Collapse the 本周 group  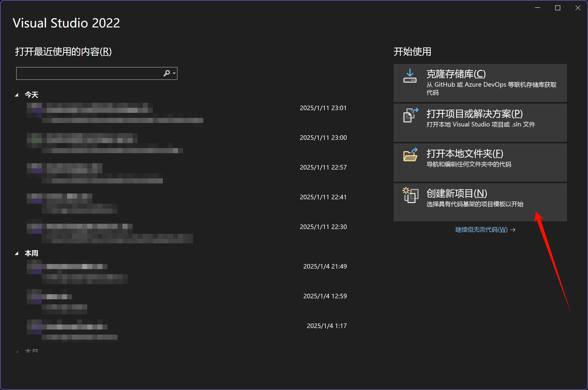17,253
